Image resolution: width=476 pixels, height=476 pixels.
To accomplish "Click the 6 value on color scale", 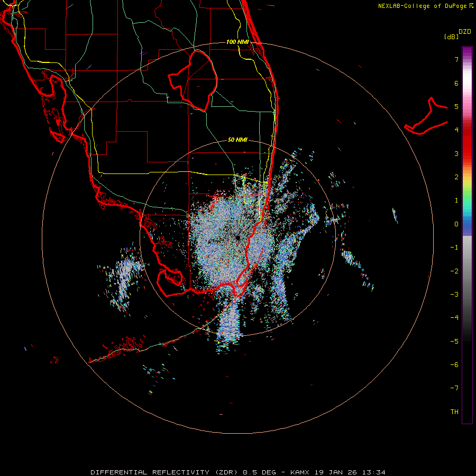I will pyautogui.click(x=456, y=83).
